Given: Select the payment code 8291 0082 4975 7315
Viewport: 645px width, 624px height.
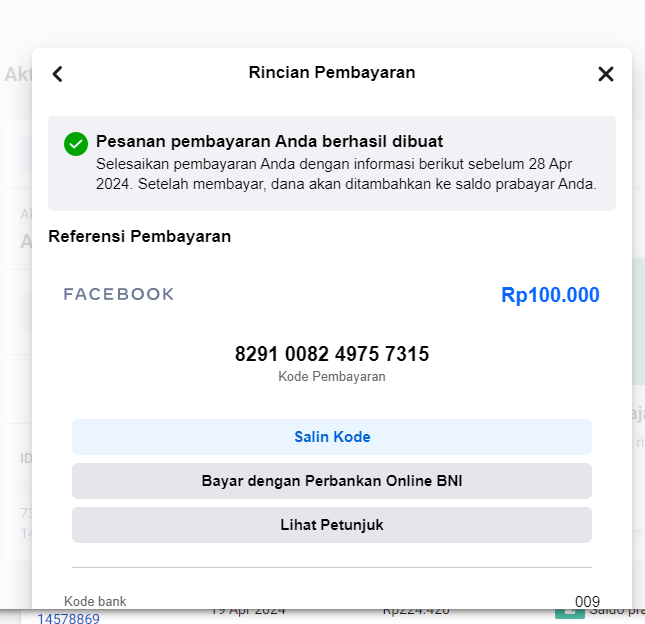Looking at the screenshot, I should coord(332,354).
